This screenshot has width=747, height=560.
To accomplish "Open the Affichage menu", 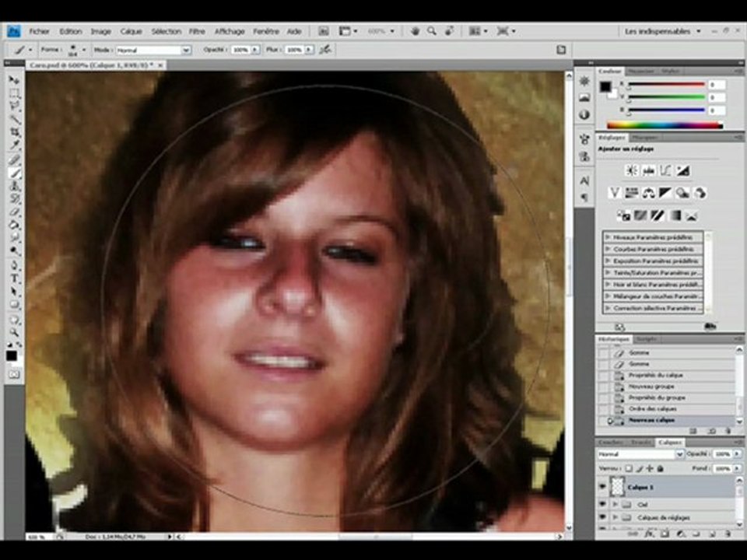I will pyautogui.click(x=230, y=31).
